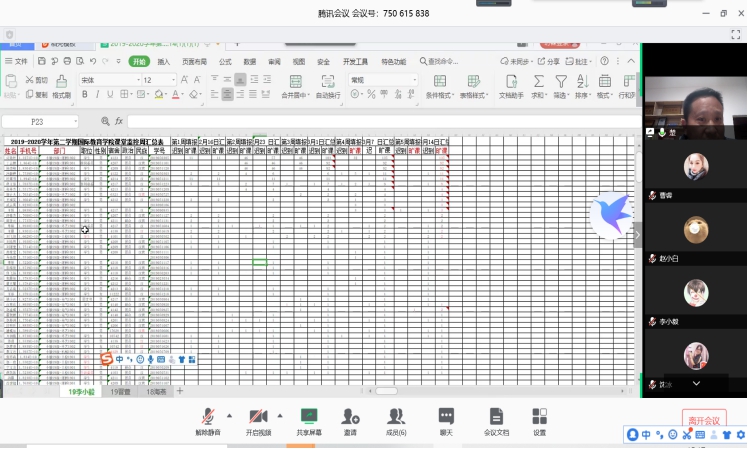Image resolution: width=748 pixels, height=449 pixels.
Task: Click the 离开会议 leave meeting button
Action: [702, 421]
